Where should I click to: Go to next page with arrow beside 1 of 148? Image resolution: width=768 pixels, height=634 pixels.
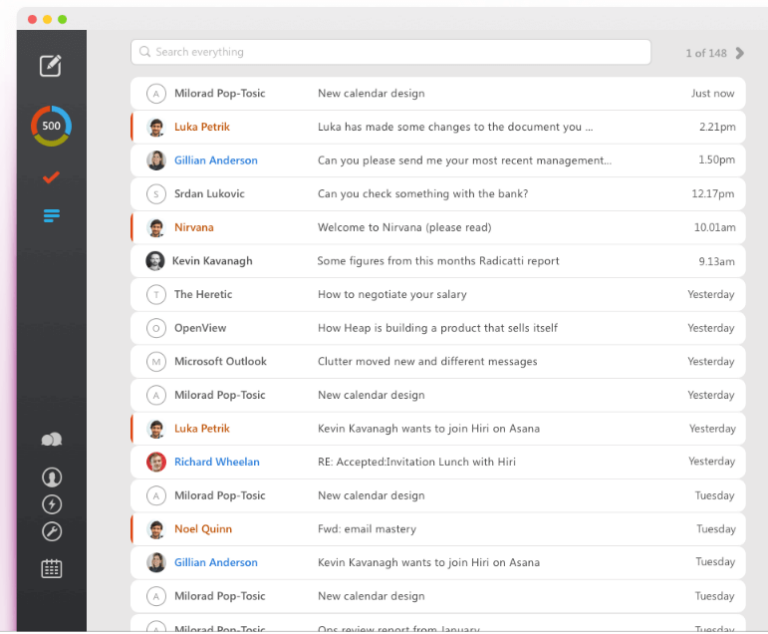[x=740, y=53]
